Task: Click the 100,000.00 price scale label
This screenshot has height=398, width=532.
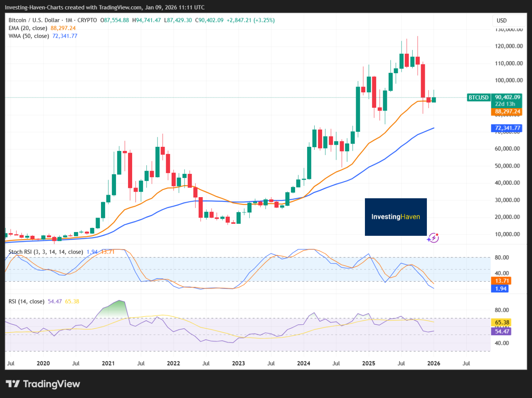Action: click(509, 80)
